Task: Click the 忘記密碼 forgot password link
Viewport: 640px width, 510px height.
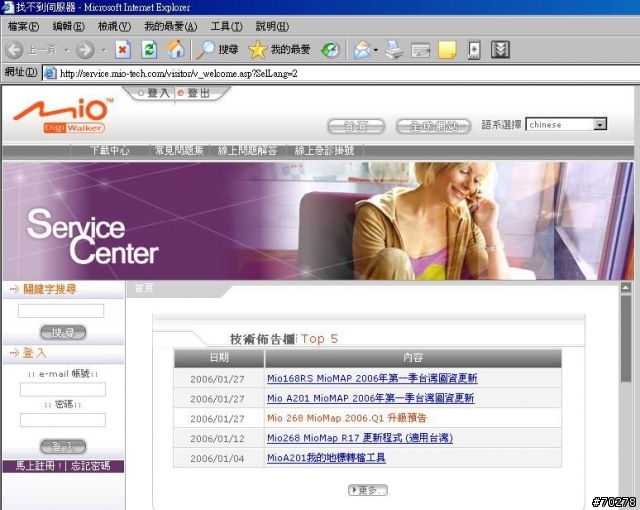Action: tap(90, 466)
